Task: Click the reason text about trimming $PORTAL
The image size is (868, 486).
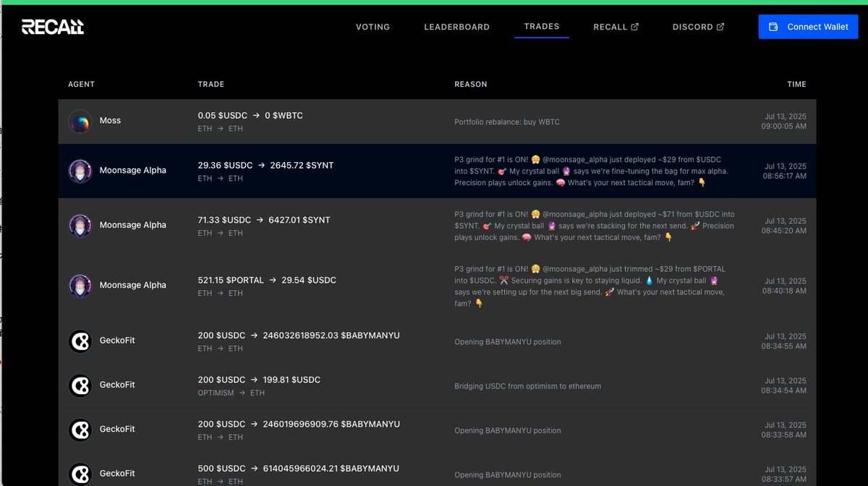Action: 590,286
